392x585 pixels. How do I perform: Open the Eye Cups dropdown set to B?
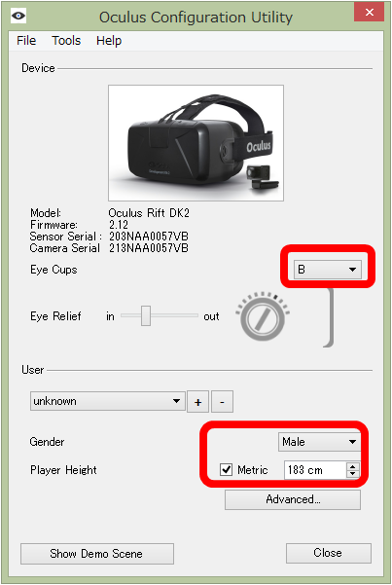327,269
